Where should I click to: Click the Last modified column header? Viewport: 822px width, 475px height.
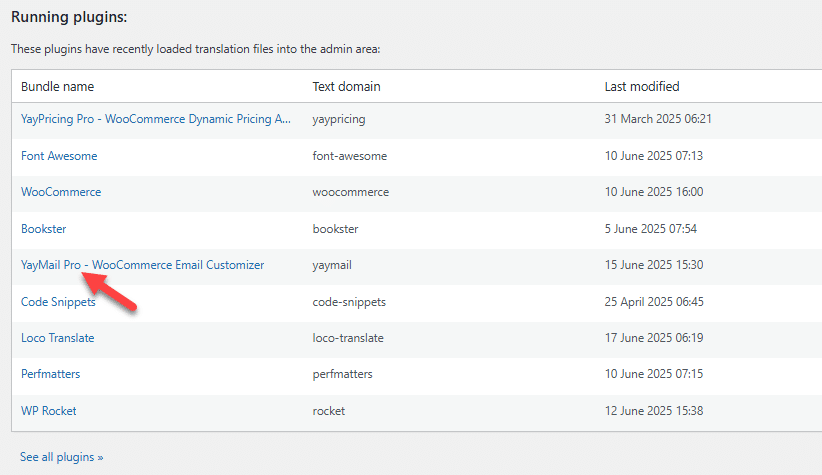pos(642,87)
